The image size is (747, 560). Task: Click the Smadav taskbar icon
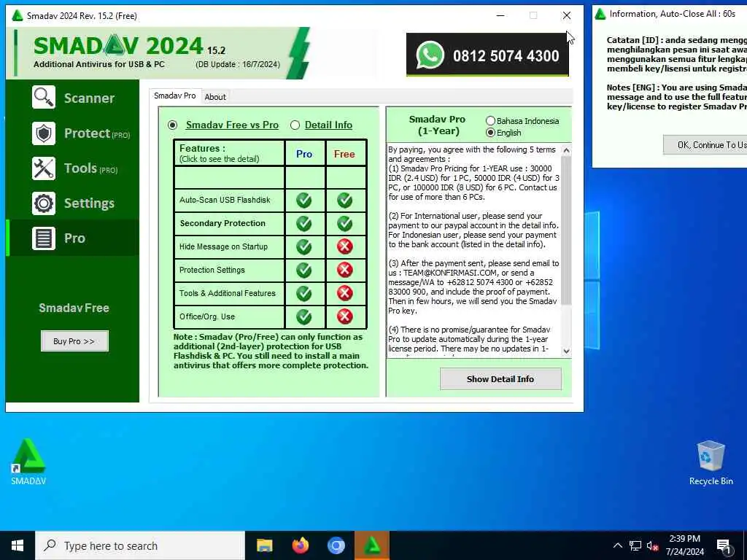click(371, 545)
